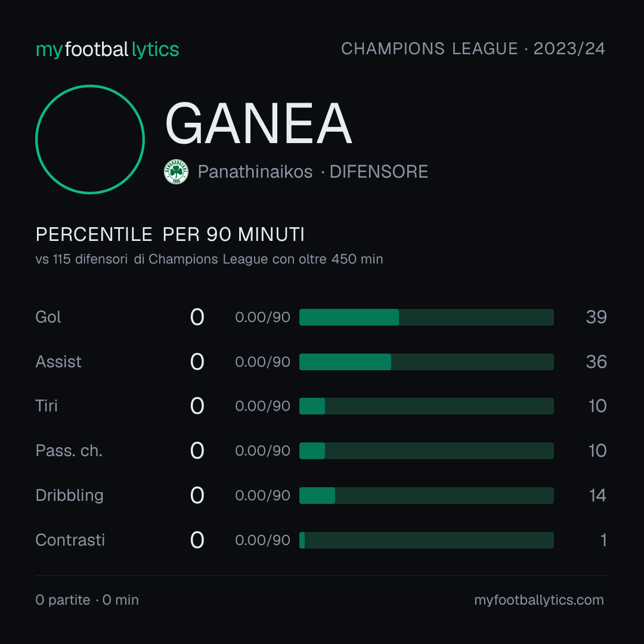Viewport: 644px width, 644px height.
Task: Click the myfootballytics logo
Action: coord(107,49)
